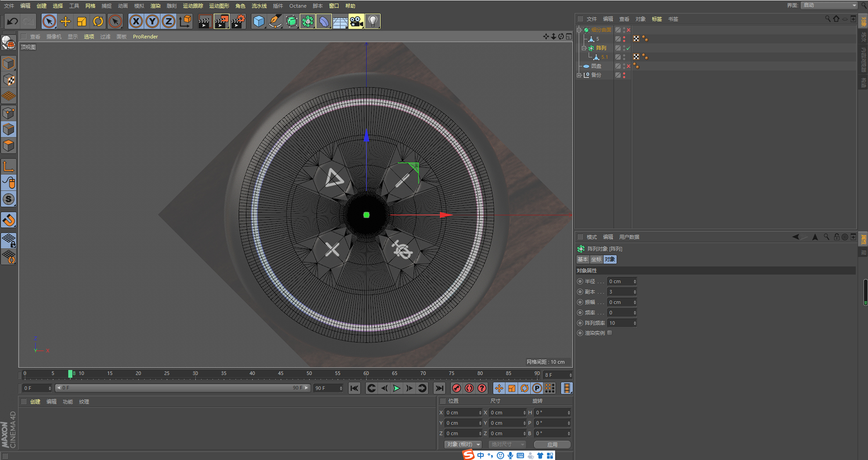Click the timeline preview range bar
Viewport: 868px width, 460px height.
[182, 388]
